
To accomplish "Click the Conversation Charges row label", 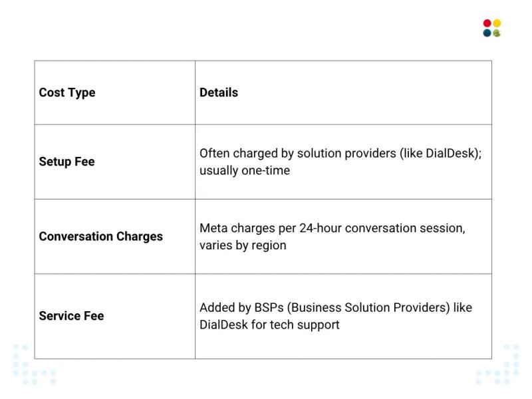I will (x=101, y=237).
